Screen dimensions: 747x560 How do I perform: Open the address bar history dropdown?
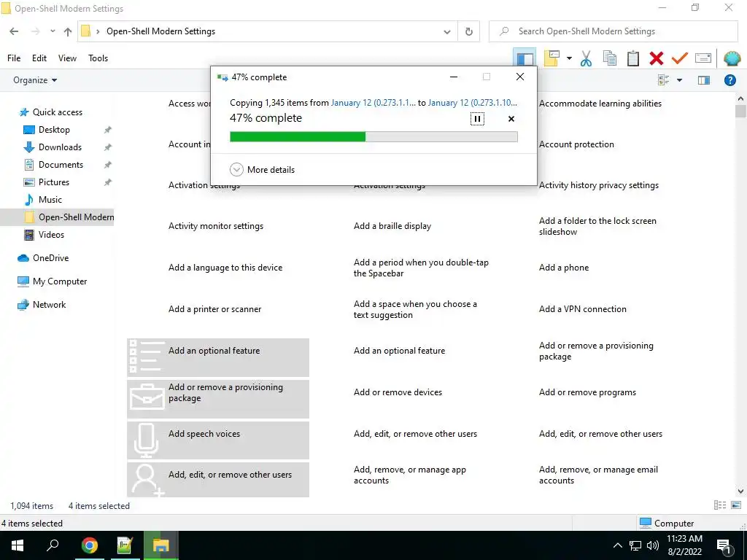447,31
